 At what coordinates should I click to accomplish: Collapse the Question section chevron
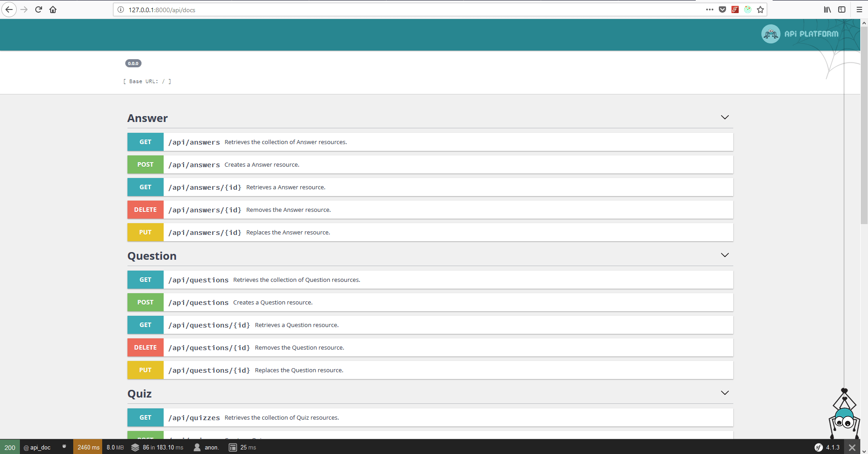pos(725,255)
